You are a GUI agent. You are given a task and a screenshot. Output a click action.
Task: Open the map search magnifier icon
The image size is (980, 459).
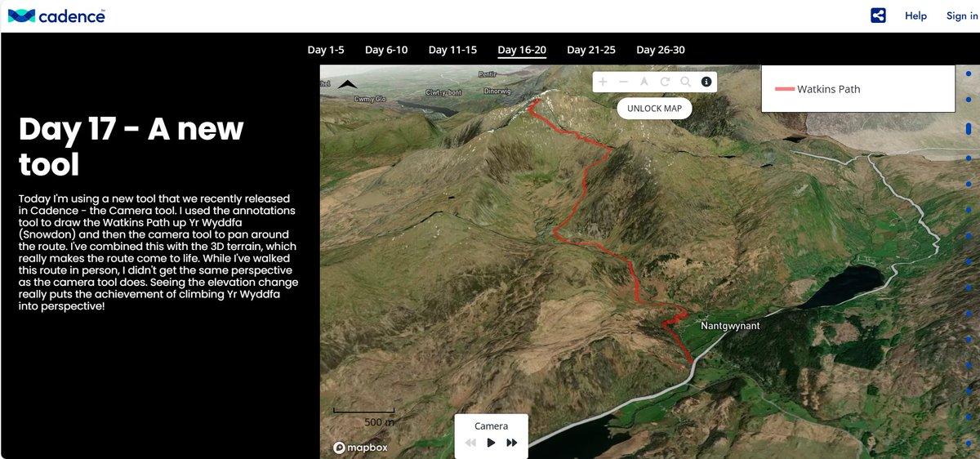click(685, 82)
